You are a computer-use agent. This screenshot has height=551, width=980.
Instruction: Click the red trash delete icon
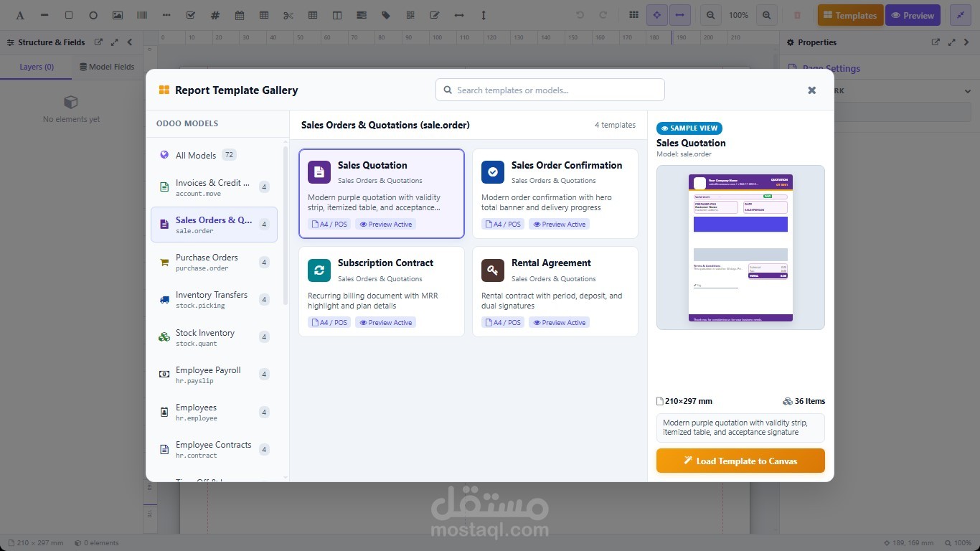point(797,15)
